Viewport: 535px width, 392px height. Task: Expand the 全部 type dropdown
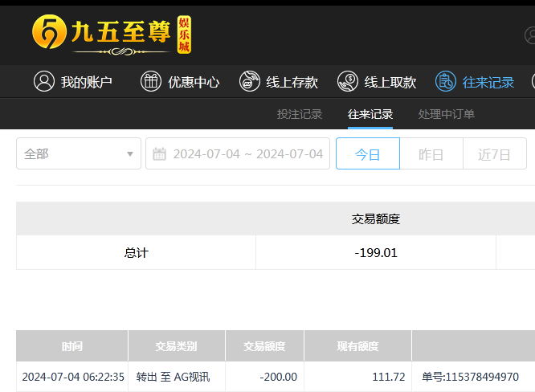79,153
